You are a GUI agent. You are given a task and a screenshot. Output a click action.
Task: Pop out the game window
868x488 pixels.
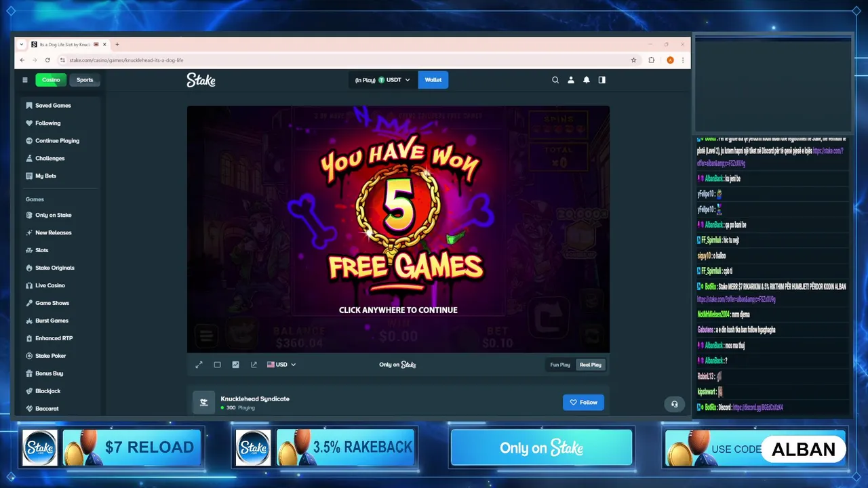[x=254, y=365]
